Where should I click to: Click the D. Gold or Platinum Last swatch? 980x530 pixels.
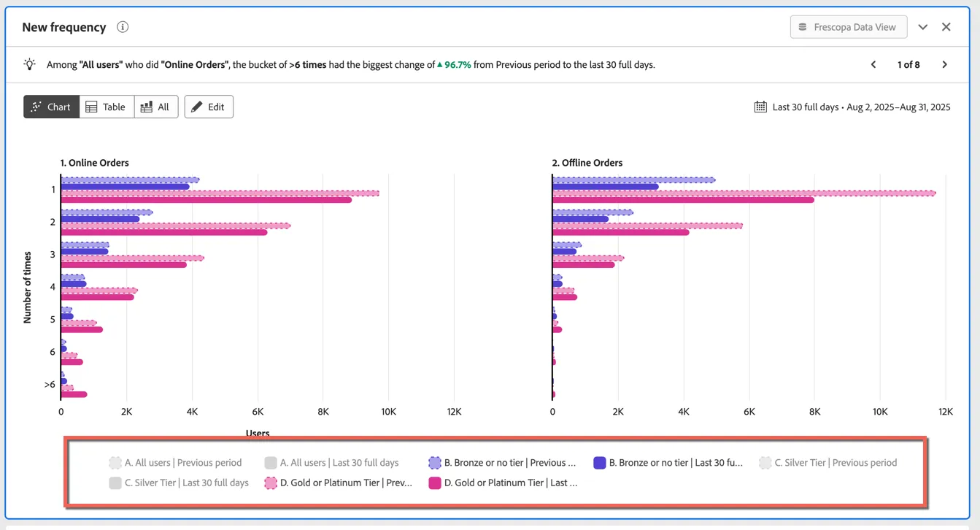[x=435, y=483]
